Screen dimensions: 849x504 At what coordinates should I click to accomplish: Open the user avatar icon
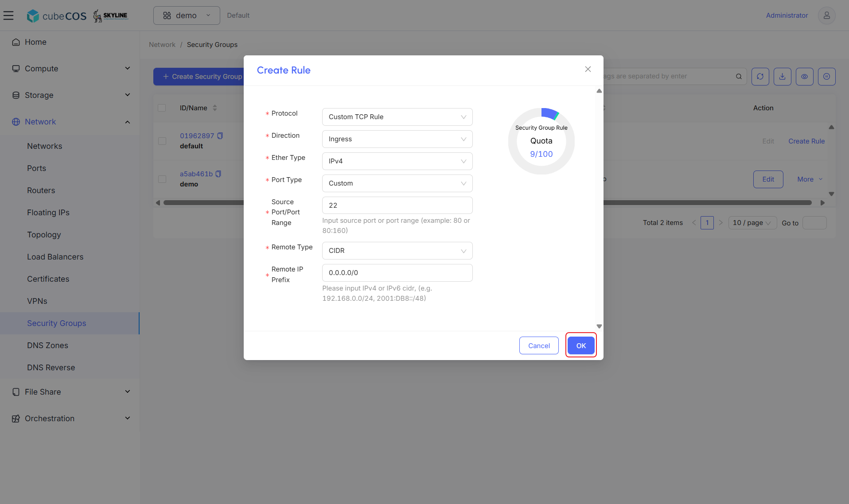[x=826, y=16]
